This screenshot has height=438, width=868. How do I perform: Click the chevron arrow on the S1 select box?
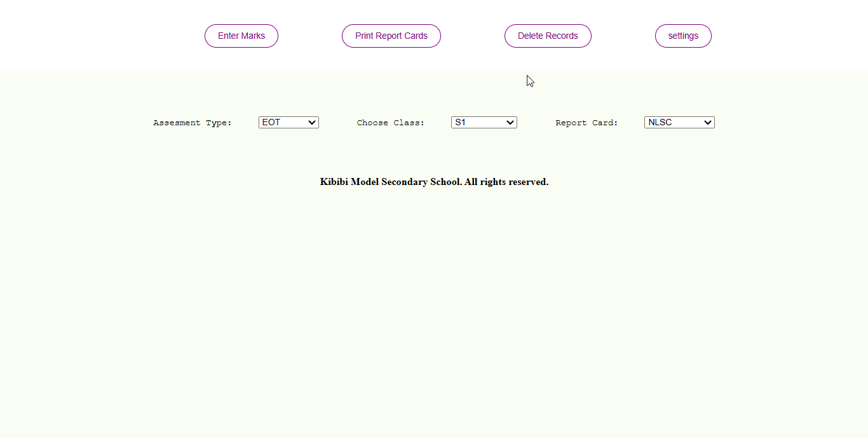tap(510, 123)
